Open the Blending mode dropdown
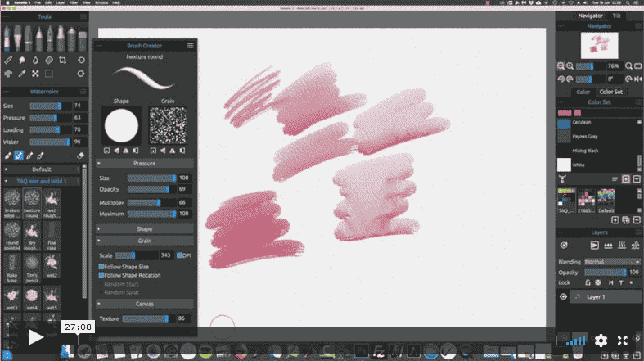Viewport: 644px width, 361px height. (612, 262)
